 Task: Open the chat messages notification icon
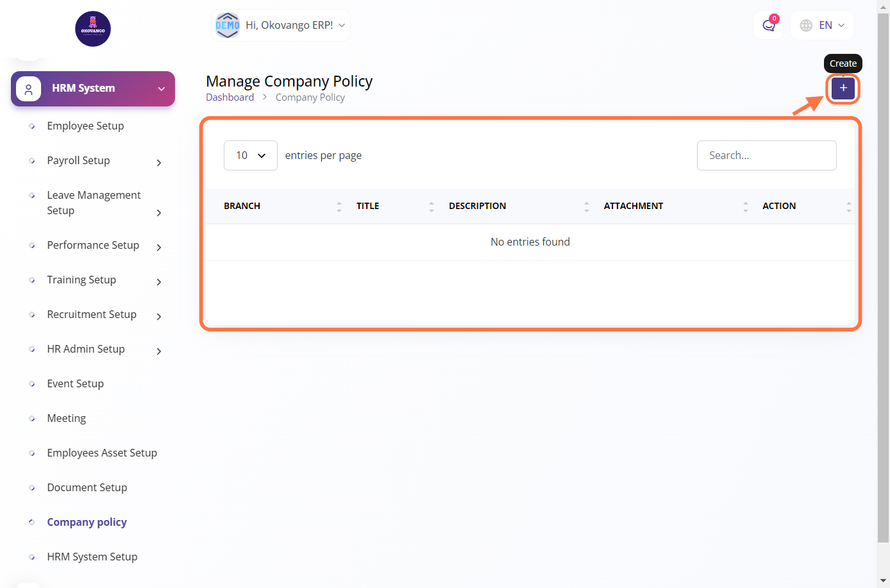768,26
